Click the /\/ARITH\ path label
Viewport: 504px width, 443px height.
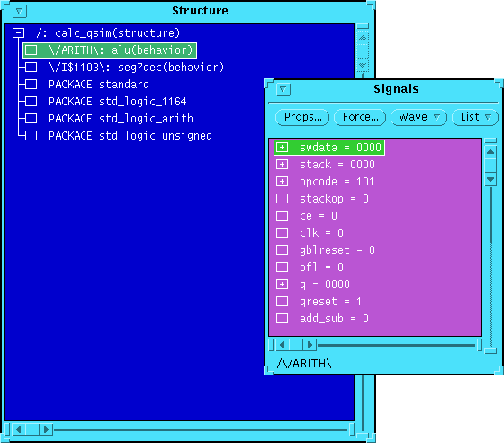click(304, 364)
